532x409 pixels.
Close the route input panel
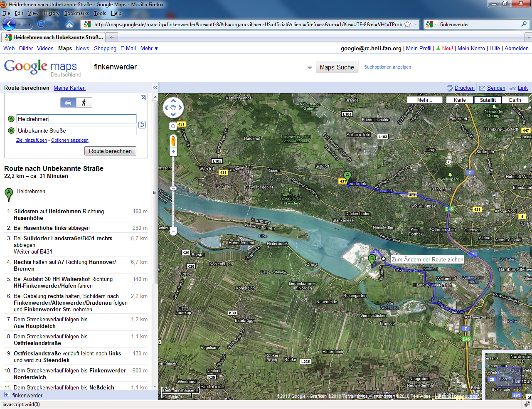[143, 98]
